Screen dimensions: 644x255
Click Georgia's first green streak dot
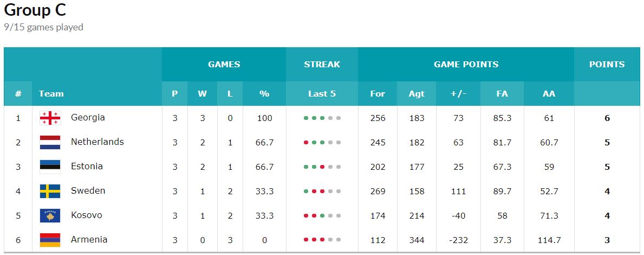point(306,118)
